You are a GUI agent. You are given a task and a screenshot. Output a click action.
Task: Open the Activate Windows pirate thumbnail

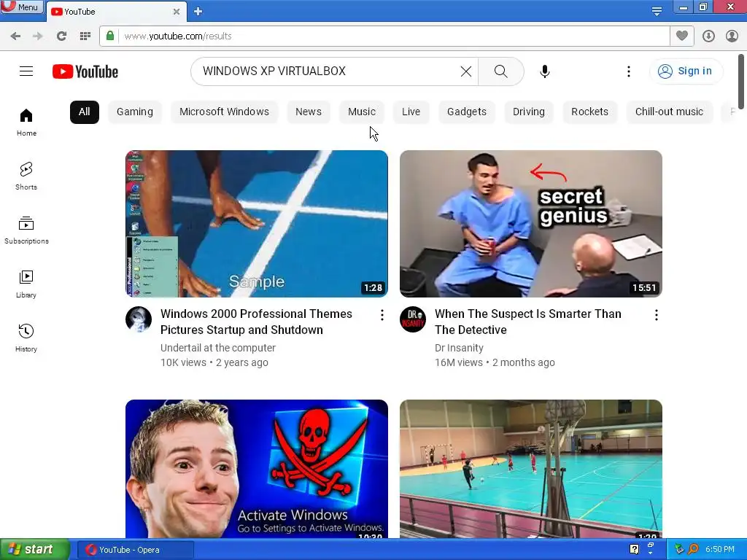click(x=256, y=469)
